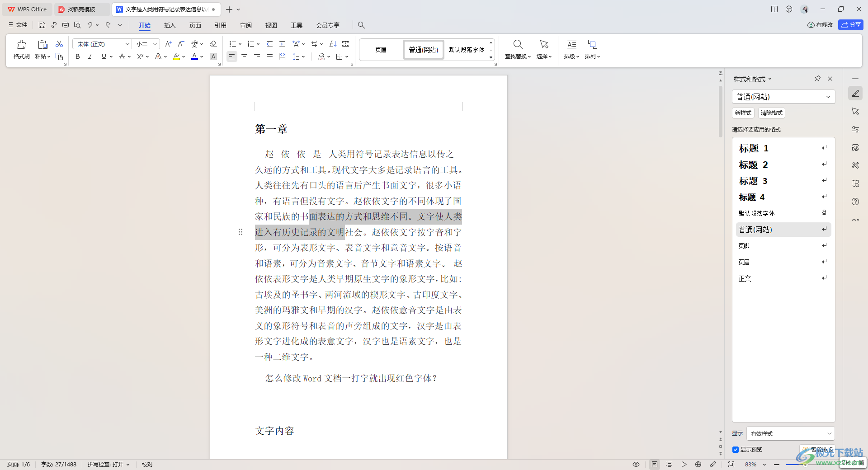
Task: Click the font color red A swatch
Action: point(194,56)
